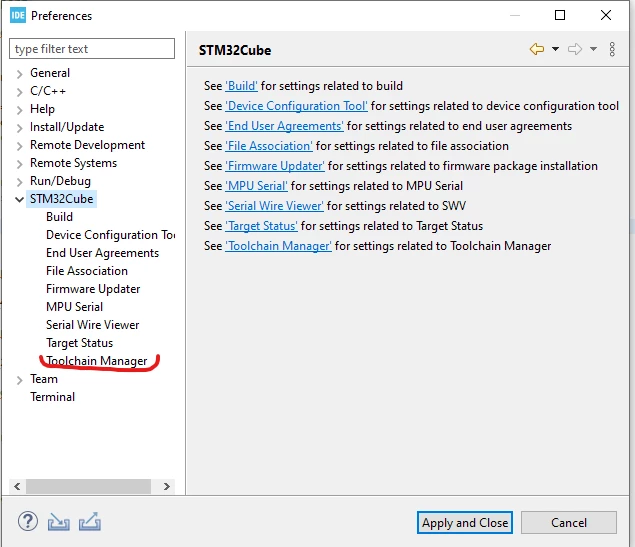Open the 'Toolchain Manager' link
This screenshot has width=635, height=547.
tap(278, 246)
